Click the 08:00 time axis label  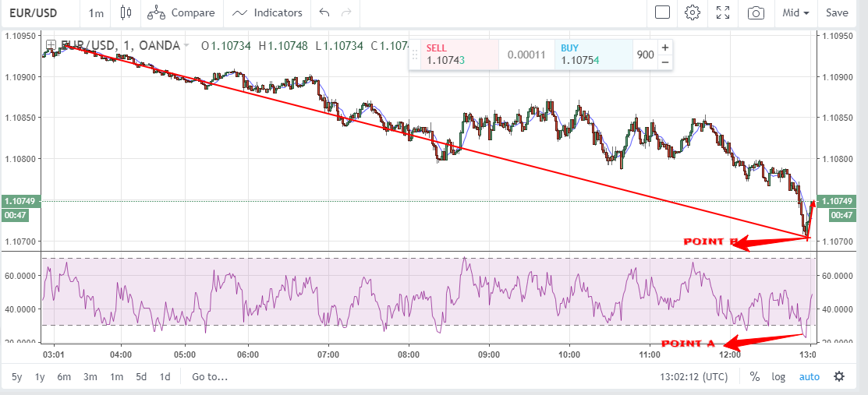pyautogui.click(x=409, y=354)
